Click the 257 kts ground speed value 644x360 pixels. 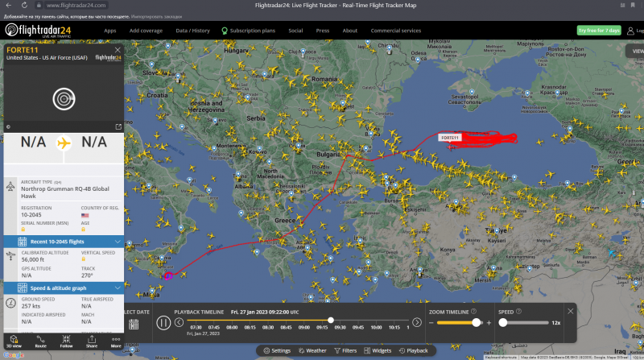(x=31, y=306)
